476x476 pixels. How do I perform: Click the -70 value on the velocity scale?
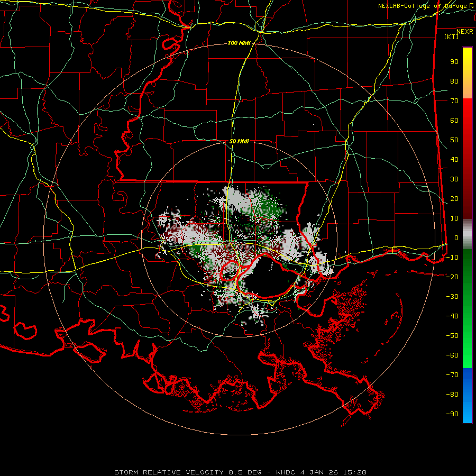pyautogui.click(x=452, y=374)
